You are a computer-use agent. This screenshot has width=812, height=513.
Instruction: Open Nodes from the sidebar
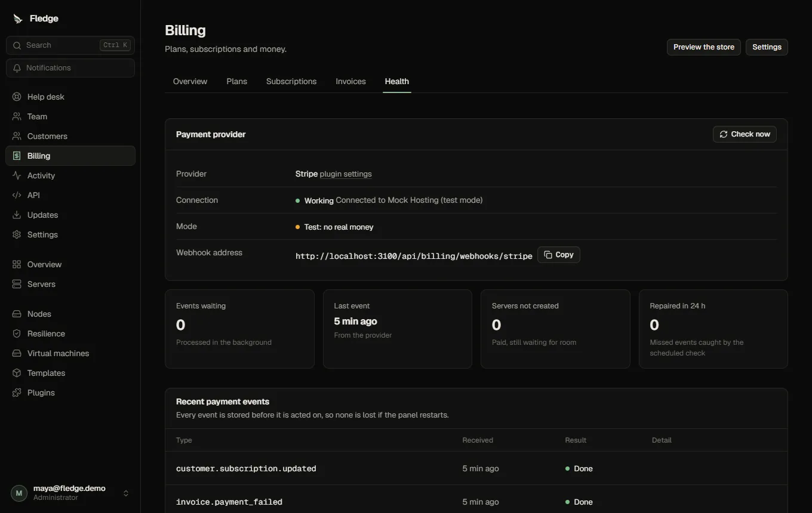pos(70,314)
